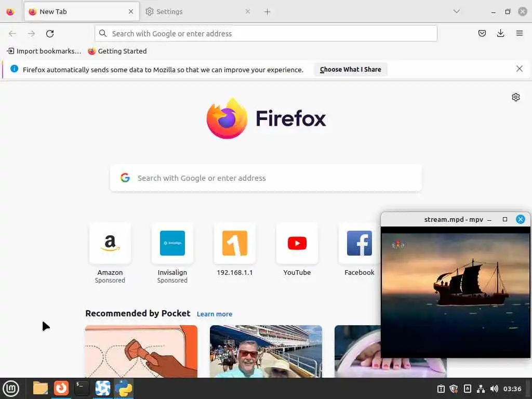Open the volume speaker tray icon

[494, 389]
